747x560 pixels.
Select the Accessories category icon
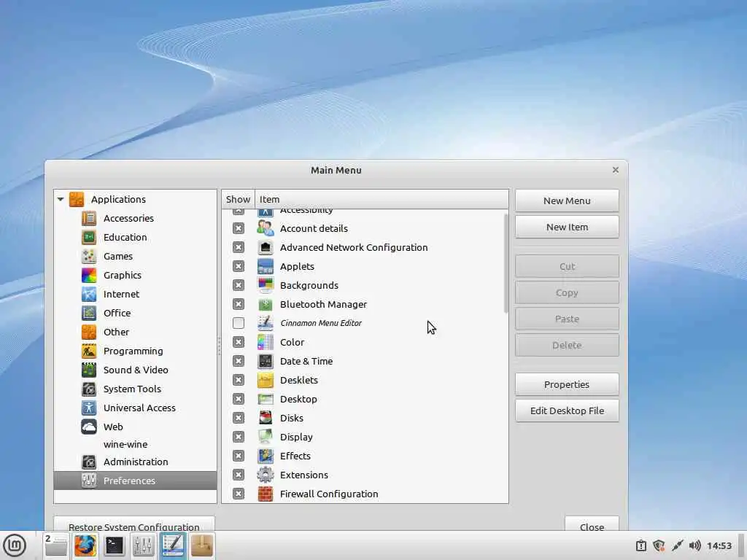point(88,218)
